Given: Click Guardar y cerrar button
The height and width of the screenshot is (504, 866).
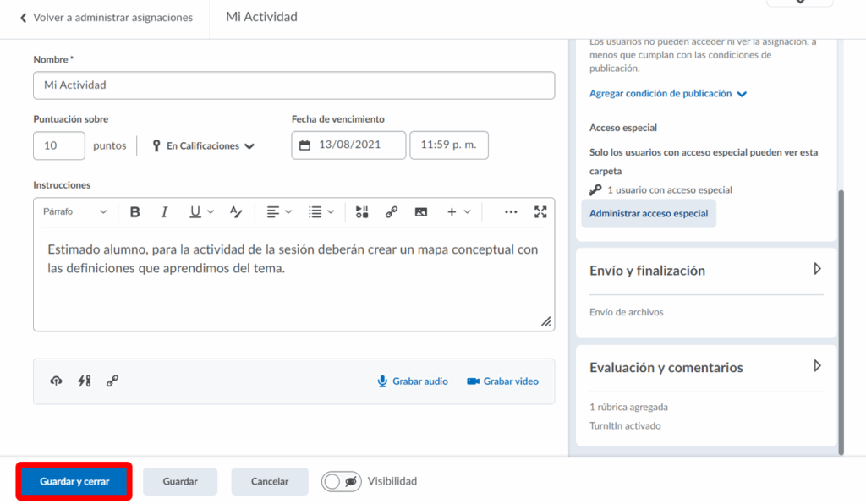Looking at the screenshot, I should (74, 481).
